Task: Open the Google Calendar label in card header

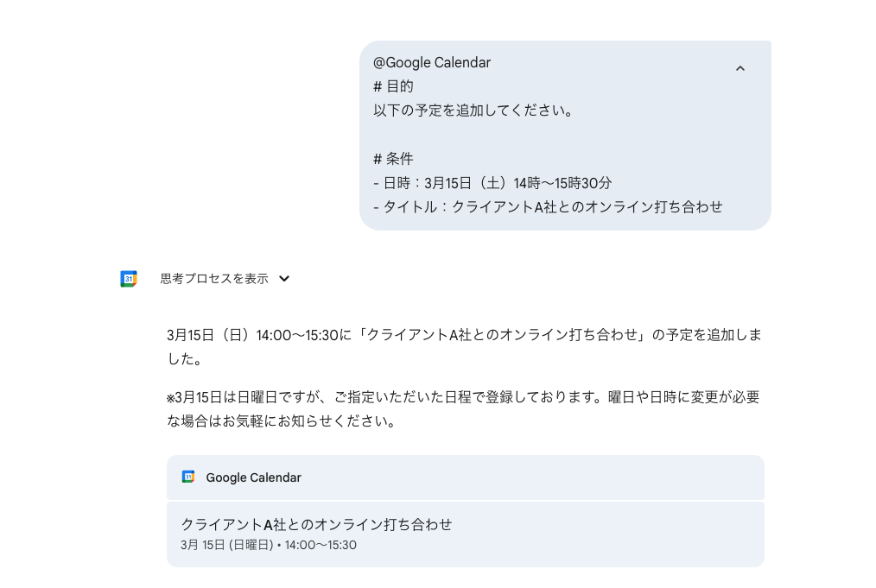Action: coord(253,477)
